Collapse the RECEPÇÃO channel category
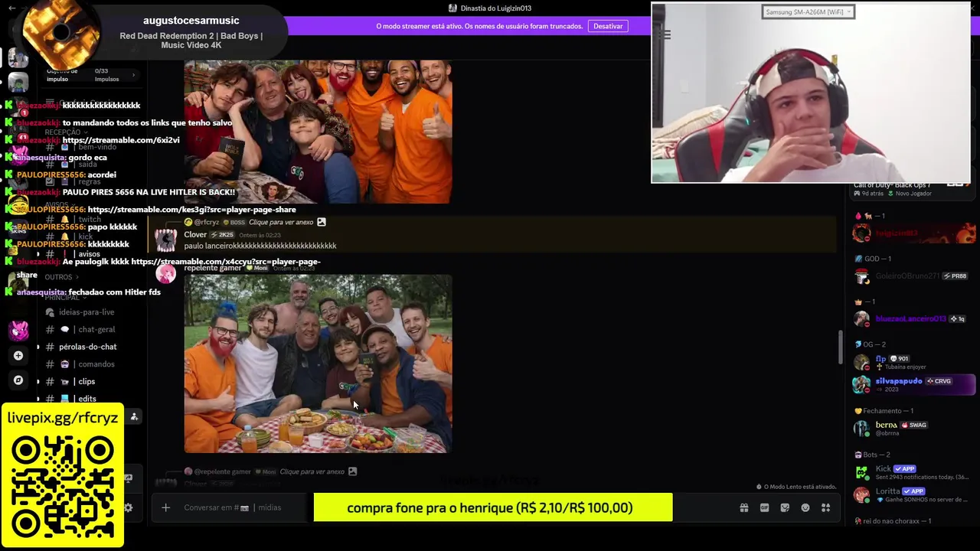The width and height of the screenshot is (980, 551). point(64,132)
